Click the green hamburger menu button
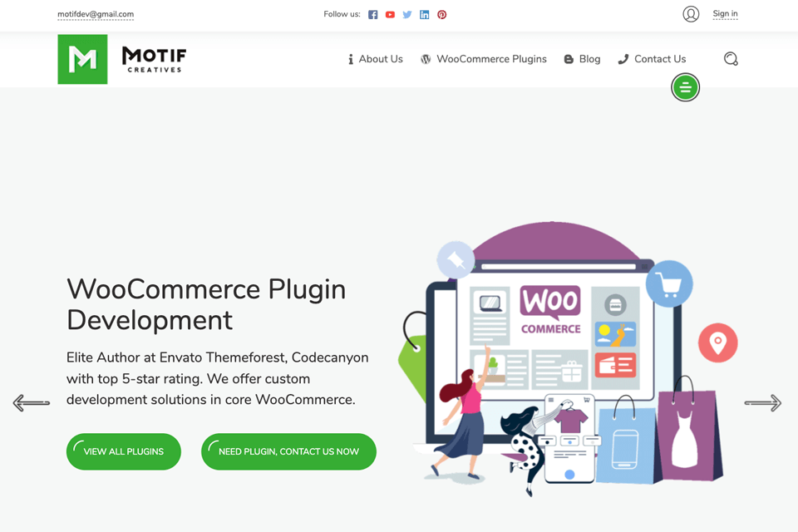 685,87
